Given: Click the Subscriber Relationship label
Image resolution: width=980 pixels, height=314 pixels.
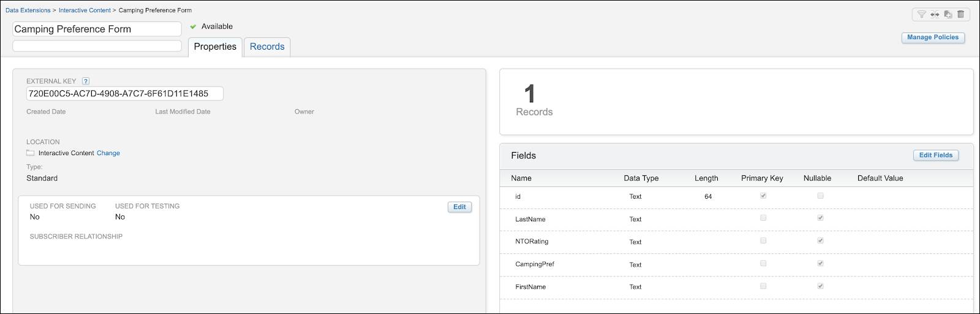Looking at the screenshot, I should pos(76,237).
